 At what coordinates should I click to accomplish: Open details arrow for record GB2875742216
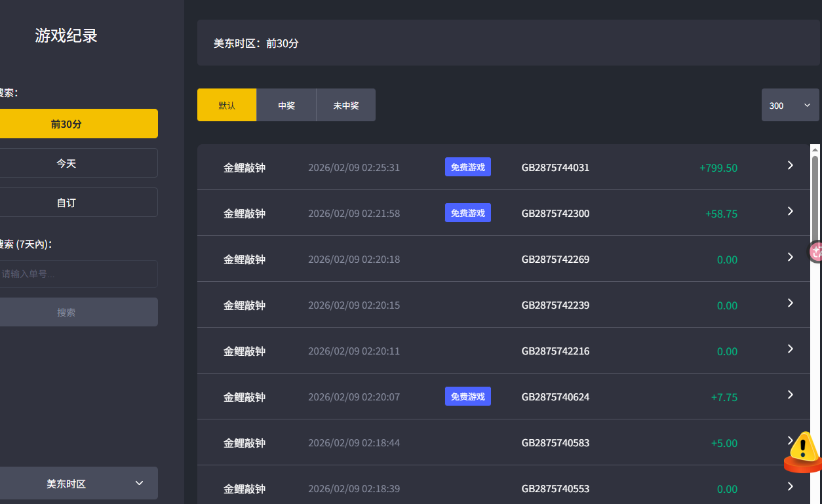pyautogui.click(x=790, y=349)
